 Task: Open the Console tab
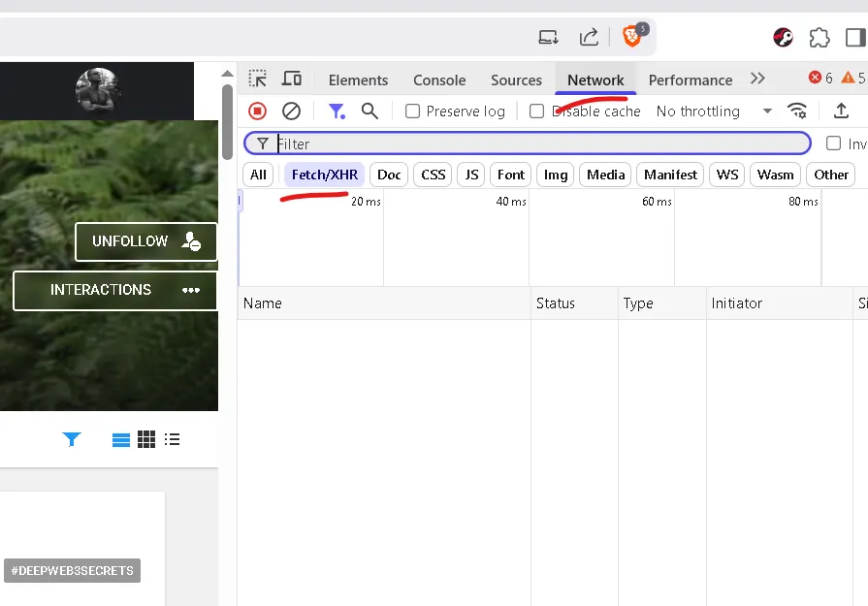pyautogui.click(x=439, y=80)
